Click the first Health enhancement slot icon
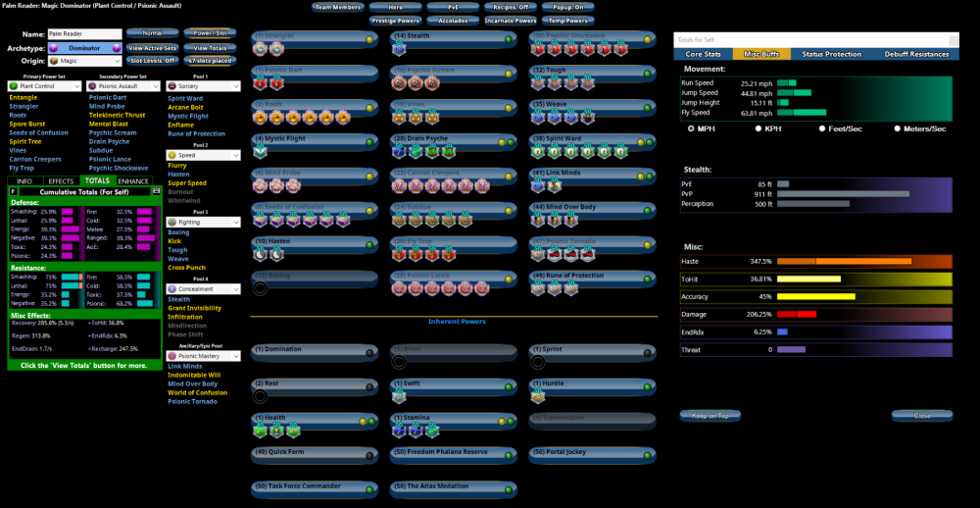This screenshot has width=980, height=508. [260, 430]
